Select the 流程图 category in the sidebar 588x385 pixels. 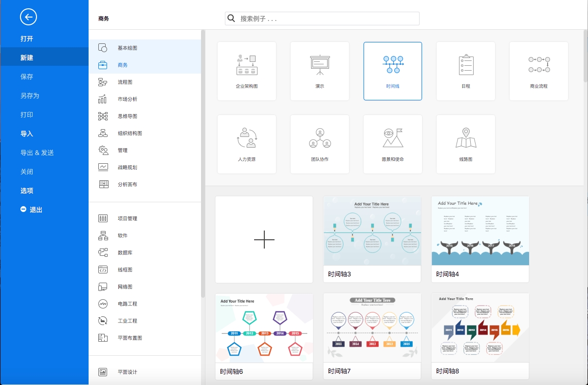127,82
